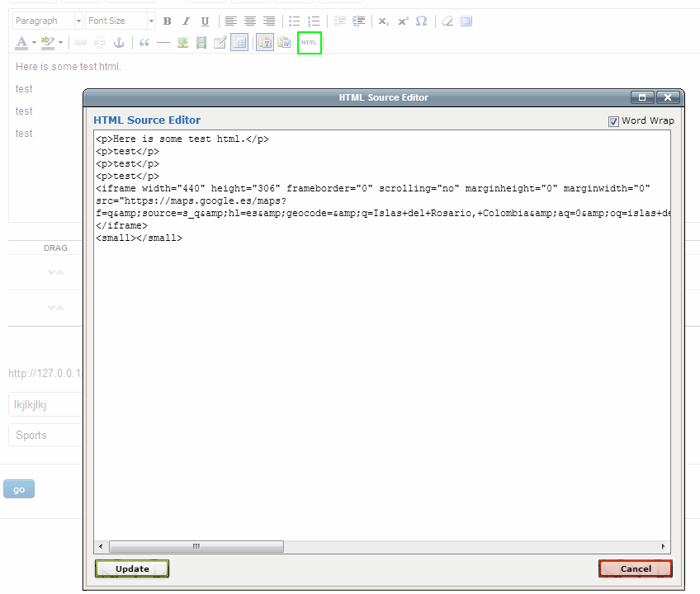Screen dimensions: 700x594
Task: Apply italic formatting
Action: pyautogui.click(x=186, y=21)
